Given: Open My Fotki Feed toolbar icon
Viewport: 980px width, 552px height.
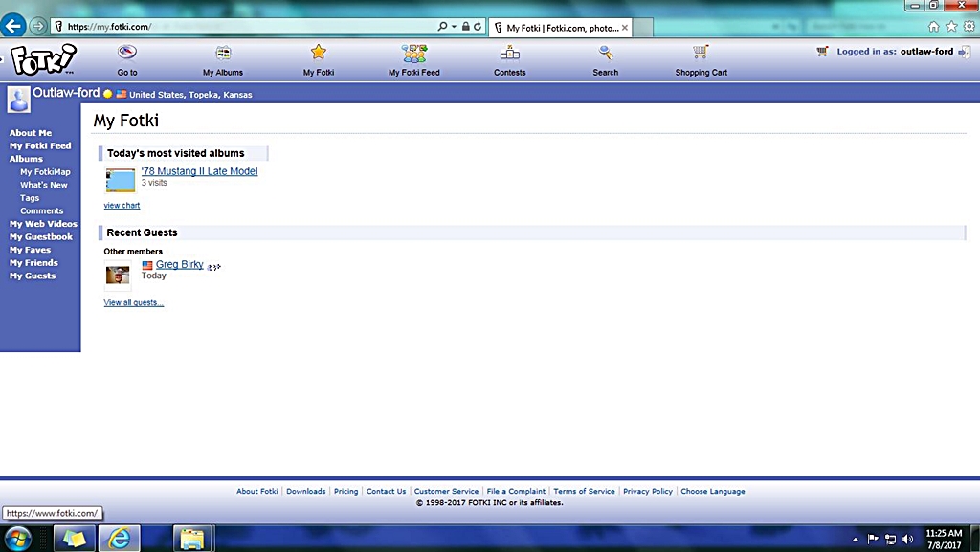Looking at the screenshot, I should pyautogui.click(x=414, y=53).
